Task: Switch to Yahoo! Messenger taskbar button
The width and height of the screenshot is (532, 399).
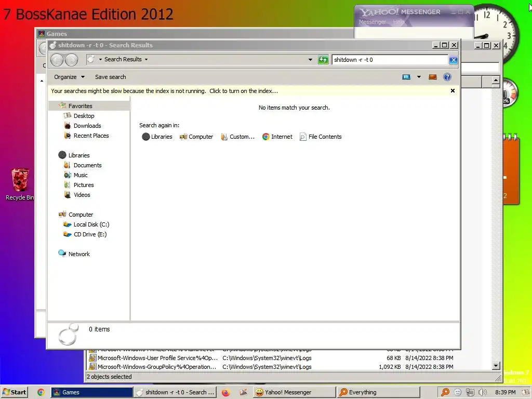Action: [294, 392]
